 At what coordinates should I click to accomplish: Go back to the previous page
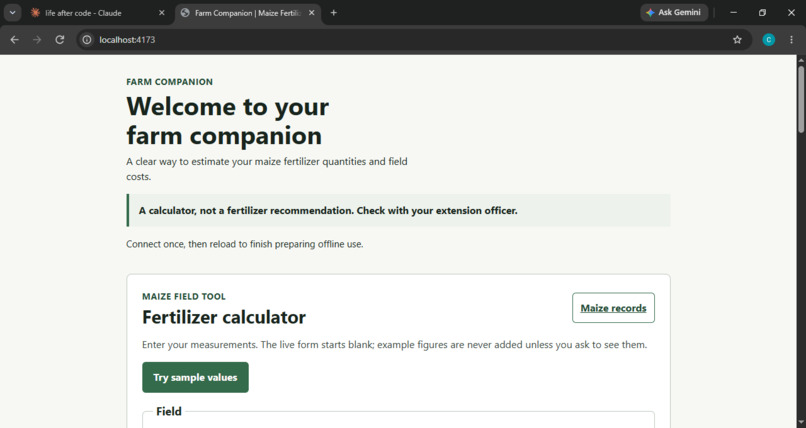(x=14, y=40)
